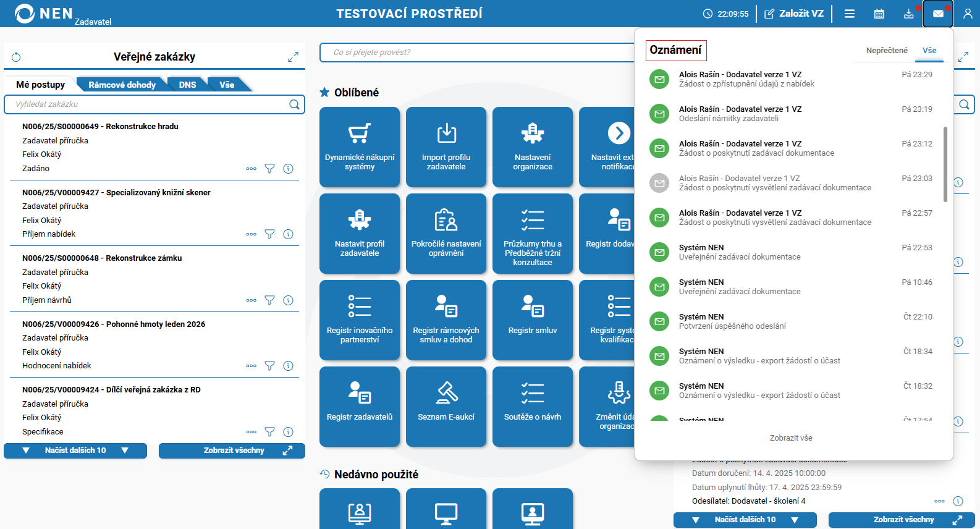The height and width of the screenshot is (529, 980).
Task: Expand Veřejné zakázky panel to full screen
Action: click(x=293, y=57)
